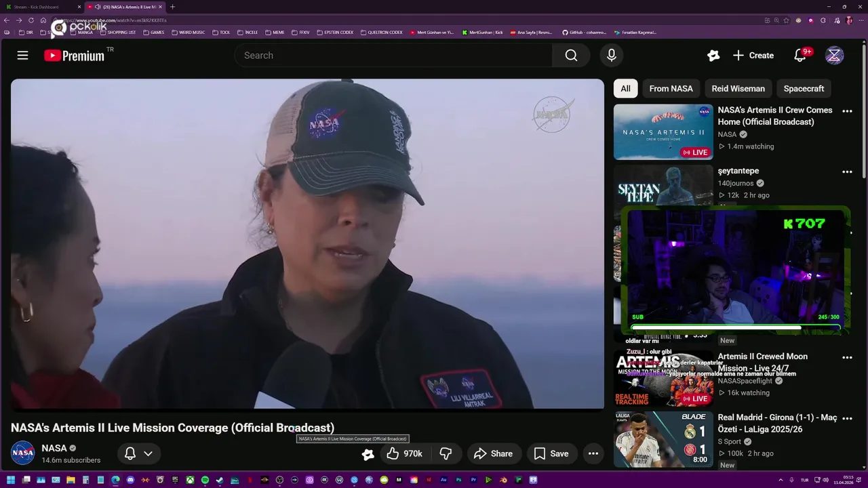Play Artemis II Crew Comes Home thumbnail
Screen dimensions: 868x488
663,131
